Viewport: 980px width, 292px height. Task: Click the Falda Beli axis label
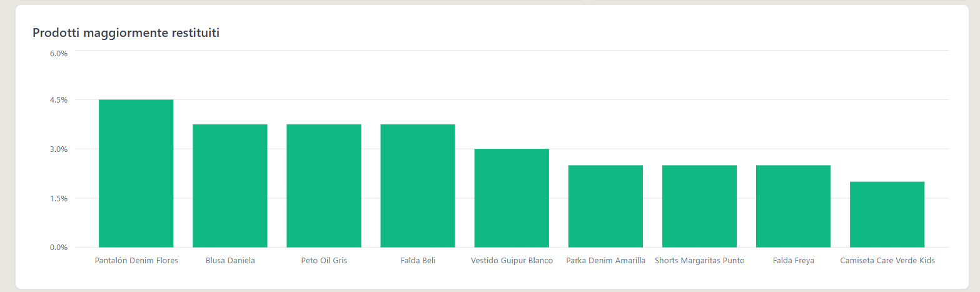(418, 260)
